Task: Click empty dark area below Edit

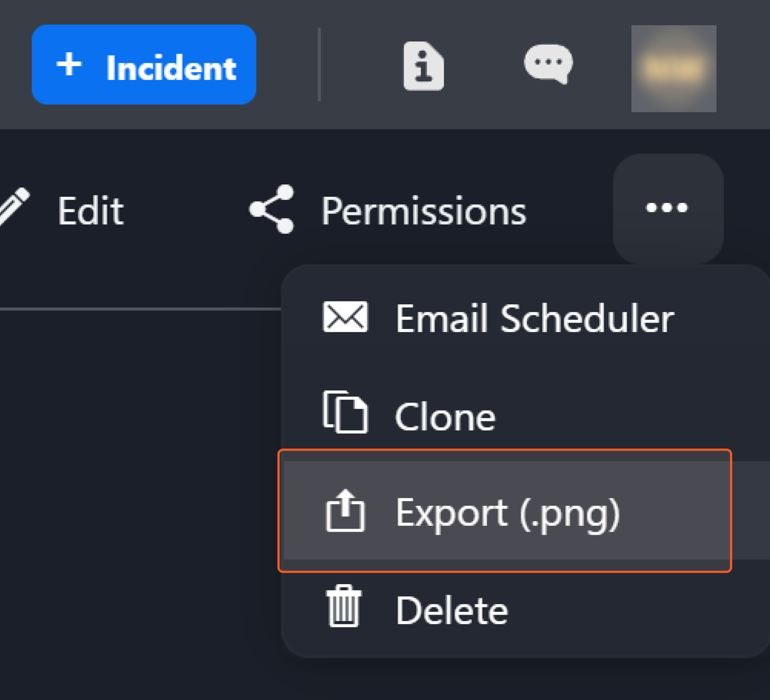Action: [114, 458]
